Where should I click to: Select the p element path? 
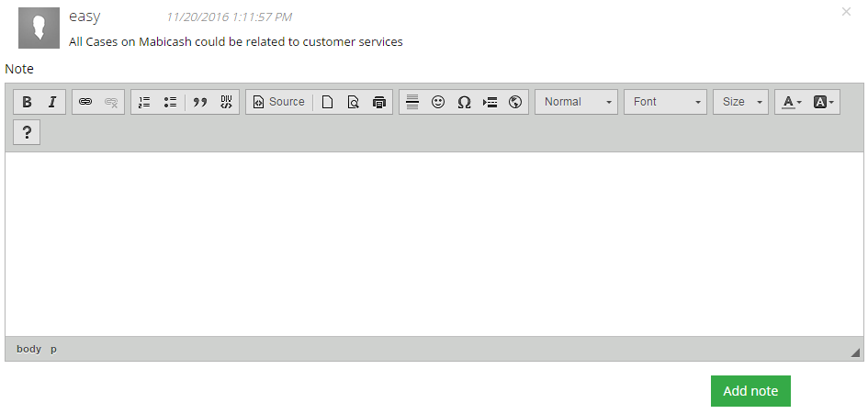pos(53,349)
